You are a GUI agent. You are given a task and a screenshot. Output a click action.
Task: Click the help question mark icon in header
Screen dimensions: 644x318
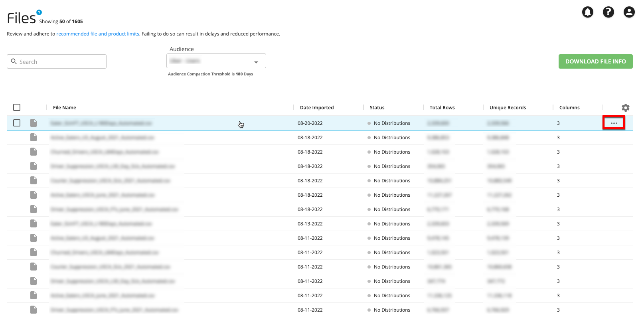[x=608, y=12]
